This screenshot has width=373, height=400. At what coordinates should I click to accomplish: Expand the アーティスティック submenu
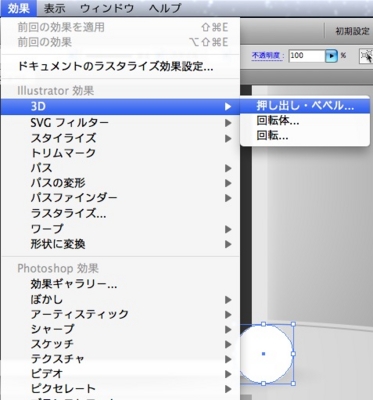click(120, 314)
